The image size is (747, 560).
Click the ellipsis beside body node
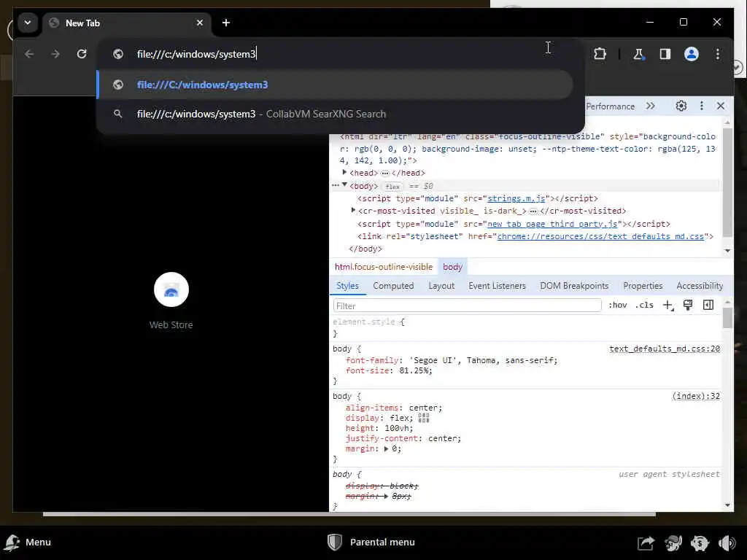(336, 185)
